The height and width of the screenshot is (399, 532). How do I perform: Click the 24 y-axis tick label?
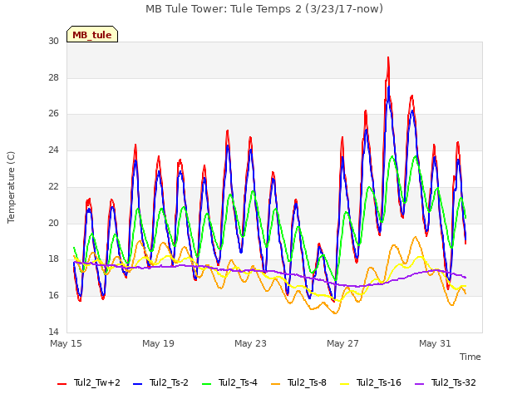click(x=53, y=150)
